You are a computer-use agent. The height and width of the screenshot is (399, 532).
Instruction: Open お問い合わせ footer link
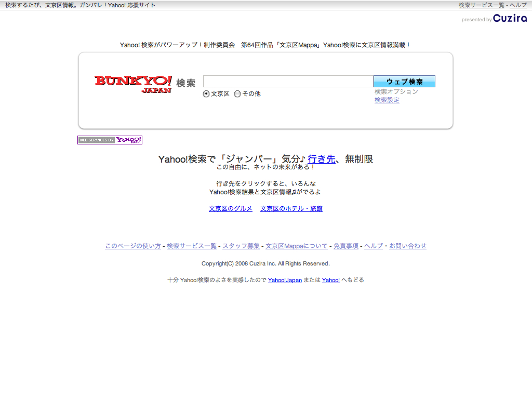[x=408, y=246]
